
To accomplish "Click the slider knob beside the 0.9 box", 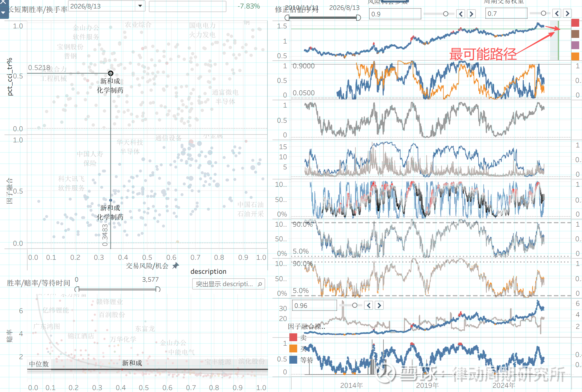I will [446, 14].
